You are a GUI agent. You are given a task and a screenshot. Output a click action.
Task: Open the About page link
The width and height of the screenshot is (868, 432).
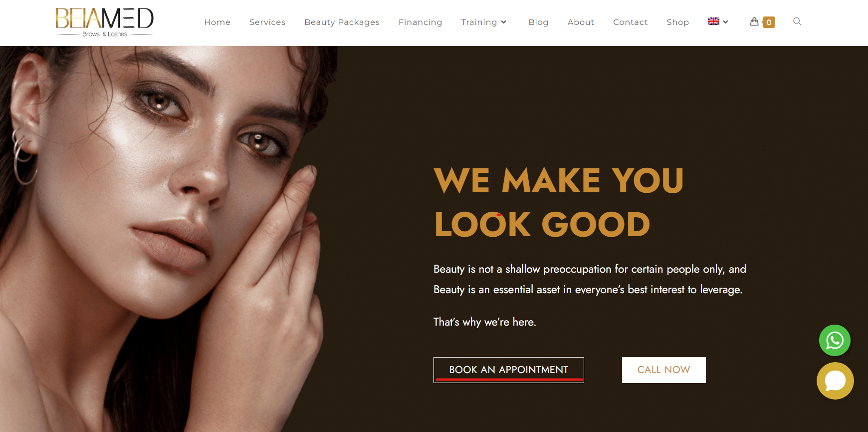581,22
